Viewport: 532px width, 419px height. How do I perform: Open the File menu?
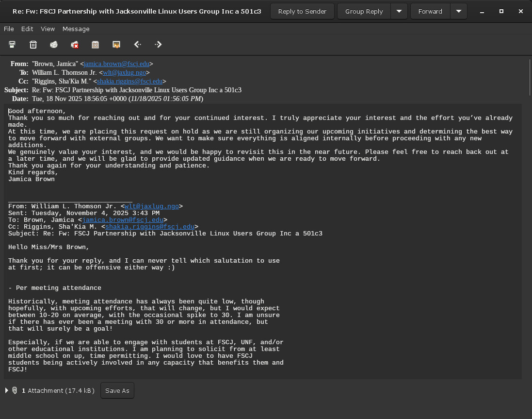tap(9, 29)
